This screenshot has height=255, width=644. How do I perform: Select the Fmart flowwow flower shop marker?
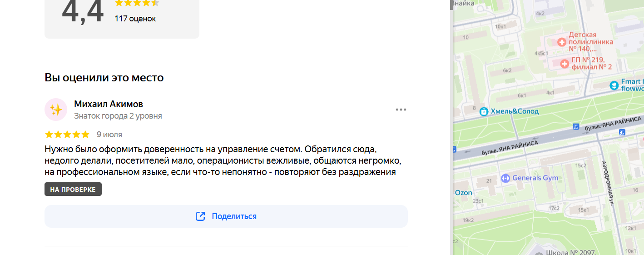(614, 85)
